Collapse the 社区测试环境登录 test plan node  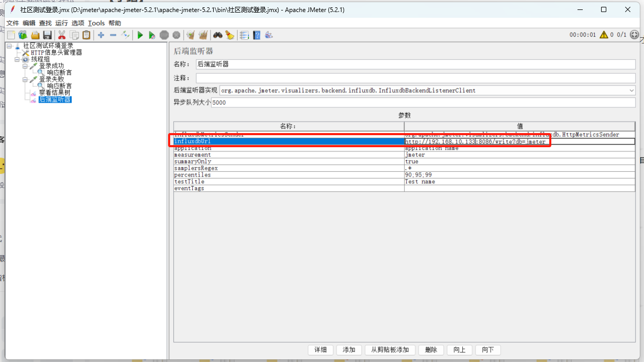click(9, 46)
